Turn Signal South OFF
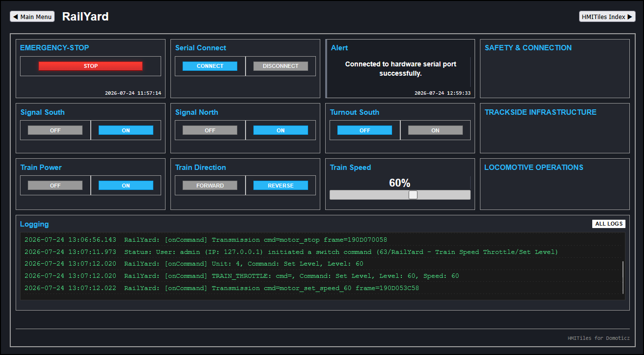Viewport: 644px width, 355px height. pos(55,130)
